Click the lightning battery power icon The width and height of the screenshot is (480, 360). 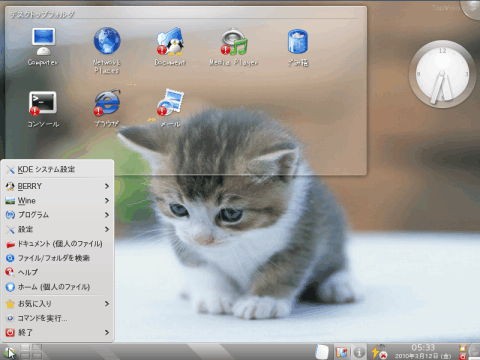click(x=379, y=352)
